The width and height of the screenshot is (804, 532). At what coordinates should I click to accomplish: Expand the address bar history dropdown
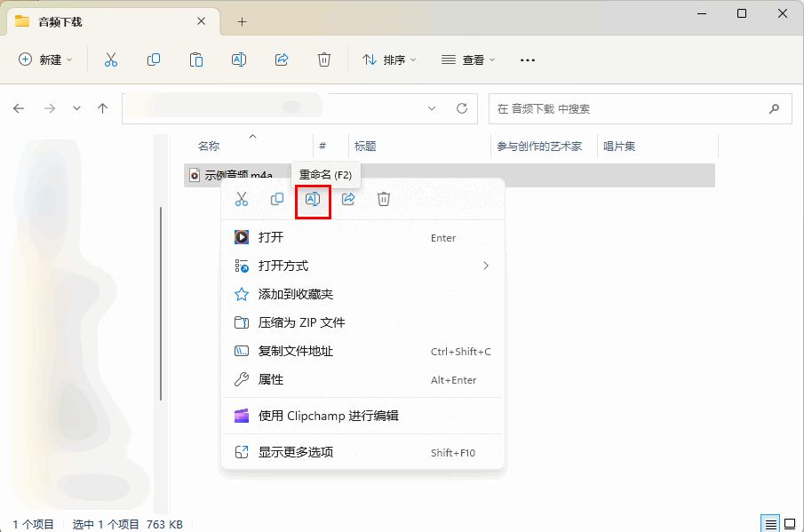pyautogui.click(x=432, y=108)
